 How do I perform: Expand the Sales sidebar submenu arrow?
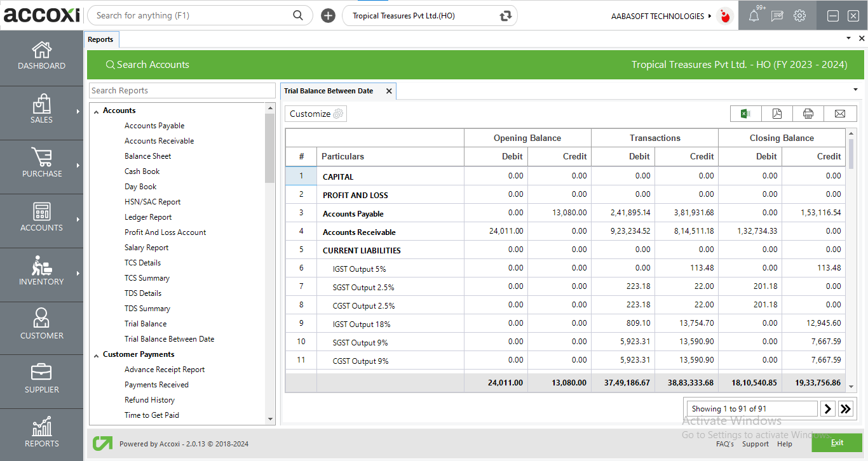tap(78, 111)
